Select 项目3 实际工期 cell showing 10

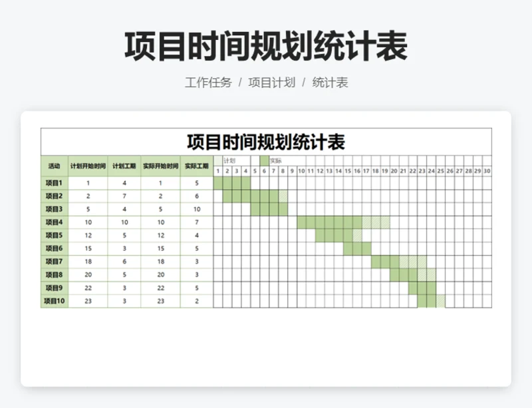(x=197, y=209)
